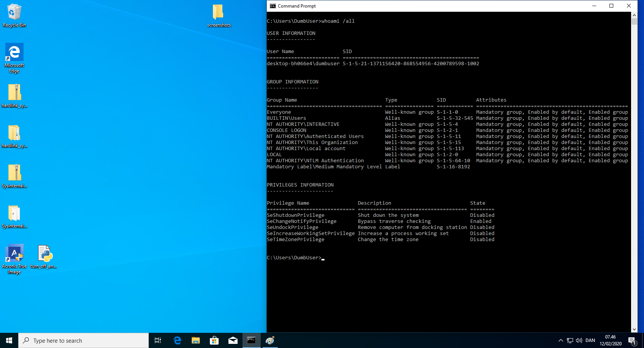
Task: Switch the DAN keyboard language indicator
Action: (590, 340)
